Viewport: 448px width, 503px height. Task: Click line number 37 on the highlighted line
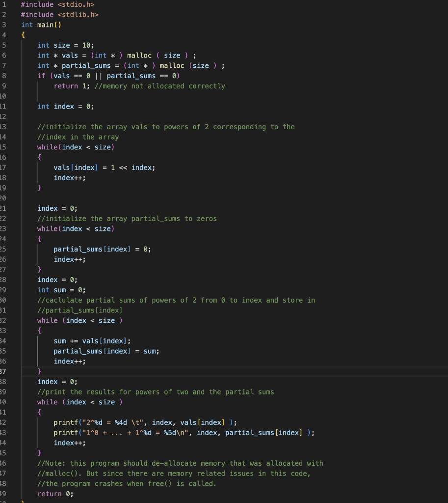[4, 371]
